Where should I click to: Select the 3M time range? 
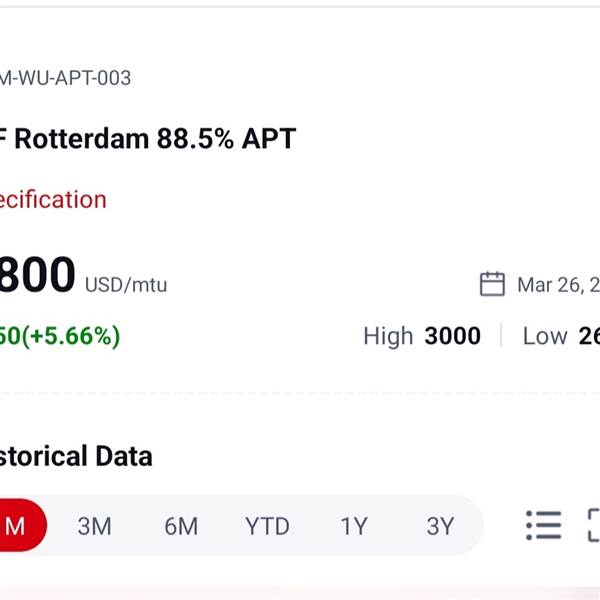[94, 526]
